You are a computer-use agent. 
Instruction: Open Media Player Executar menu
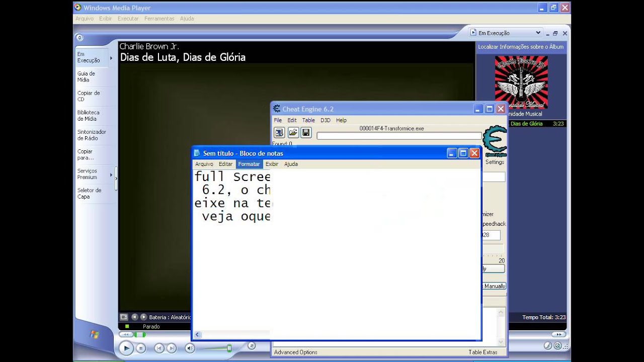[x=128, y=19]
